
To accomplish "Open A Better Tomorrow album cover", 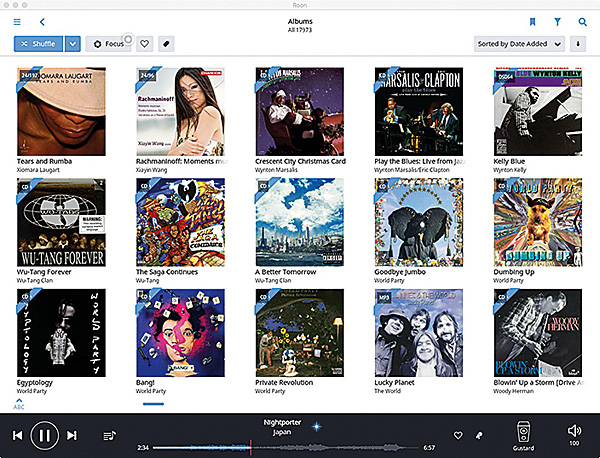I will [x=300, y=222].
